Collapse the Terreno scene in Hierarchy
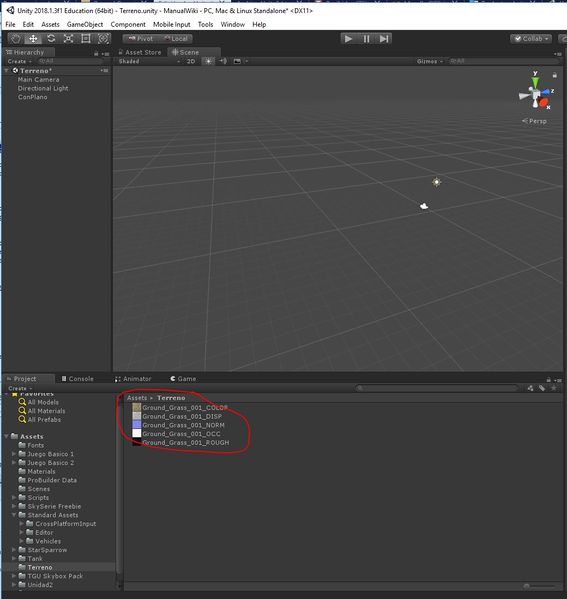 pos(6,71)
